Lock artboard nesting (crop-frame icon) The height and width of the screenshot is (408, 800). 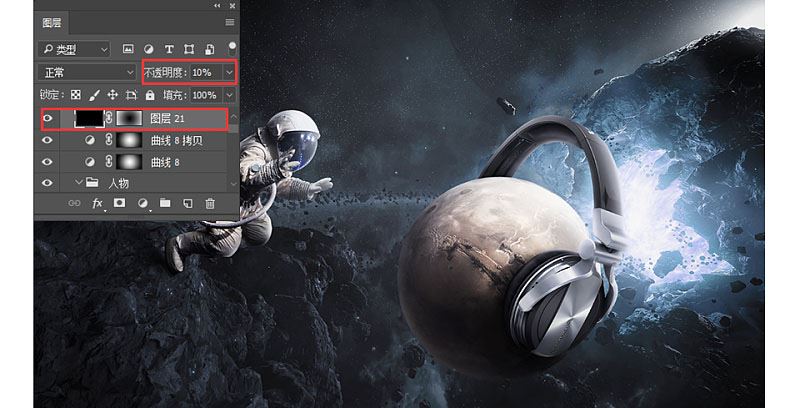[x=131, y=95]
